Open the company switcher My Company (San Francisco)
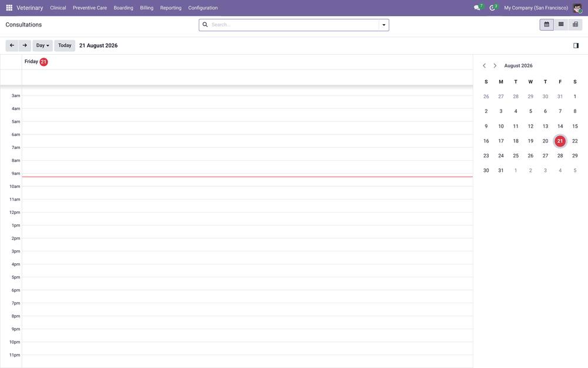588x368 pixels. (x=536, y=8)
